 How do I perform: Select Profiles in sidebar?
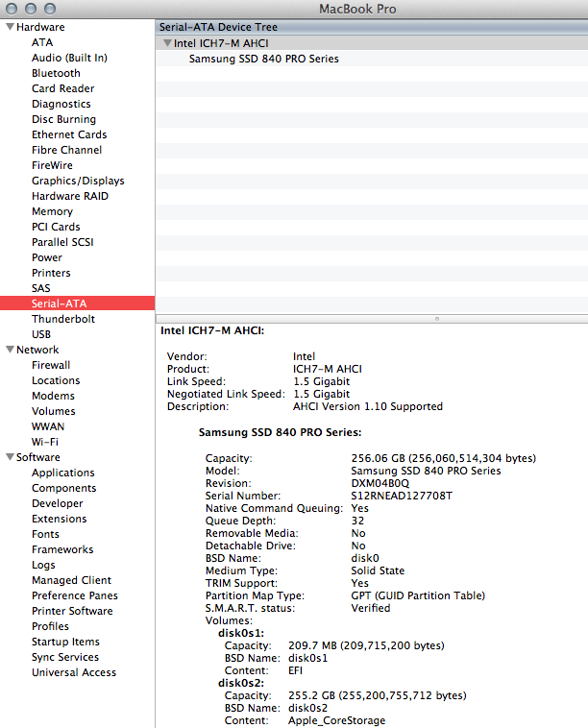click(50, 626)
